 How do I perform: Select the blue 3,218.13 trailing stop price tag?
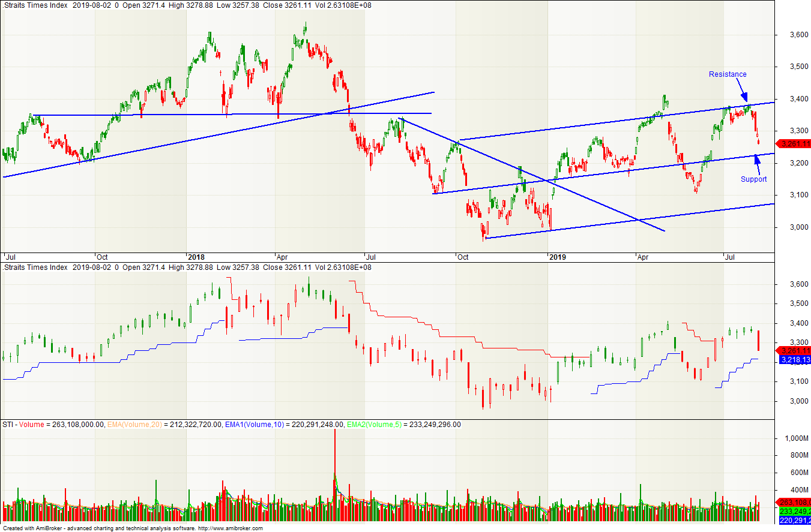click(795, 360)
